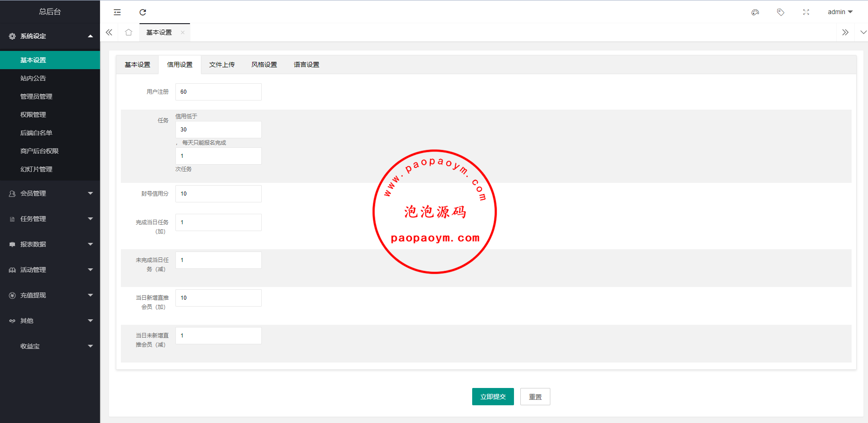Expand the 会员管理 sidebar menu
The width and height of the screenshot is (868, 423).
click(x=50, y=193)
